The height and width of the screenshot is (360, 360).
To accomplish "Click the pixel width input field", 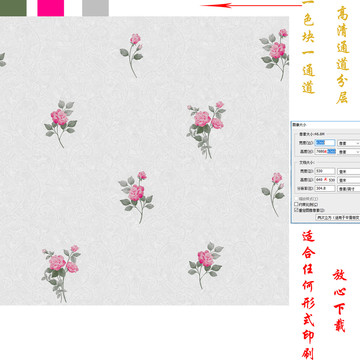I will [325, 143].
